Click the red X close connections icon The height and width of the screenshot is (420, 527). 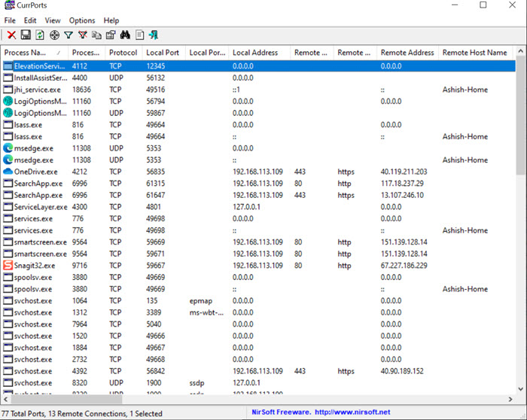coord(11,35)
